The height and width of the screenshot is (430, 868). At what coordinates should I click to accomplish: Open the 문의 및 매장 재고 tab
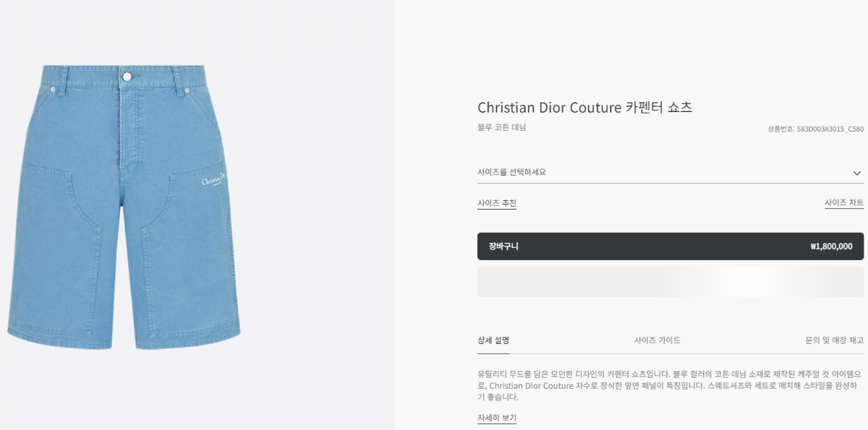pyautogui.click(x=834, y=340)
